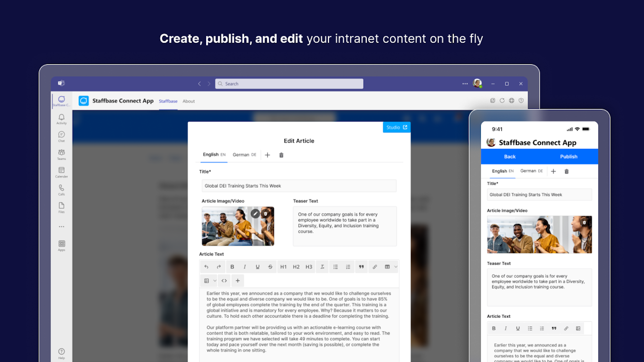Viewport: 644px width, 362px height.
Task: Open Teams more options ellipsis in title bar
Action: pos(465,84)
